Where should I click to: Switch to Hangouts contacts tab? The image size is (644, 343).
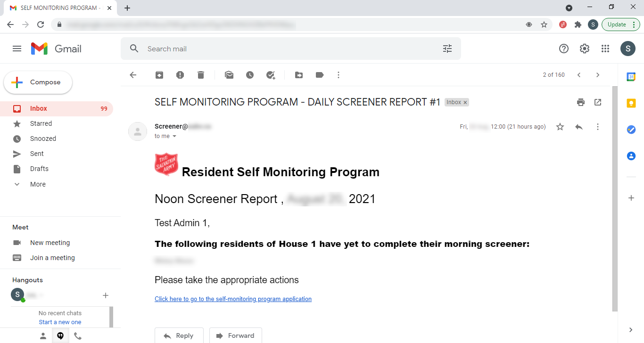(x=43, y=336)
